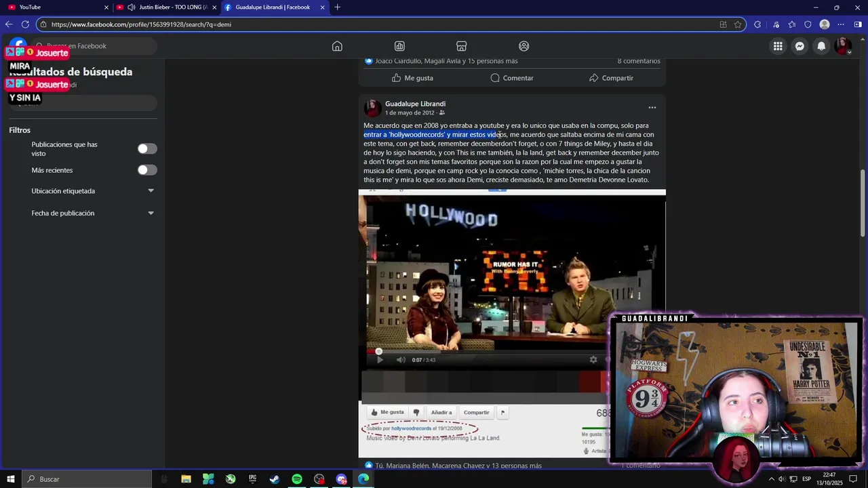The image size is (868, 488).
Task: Toggle the 'Más recientes' filter switch
Action: click(147, 170)
